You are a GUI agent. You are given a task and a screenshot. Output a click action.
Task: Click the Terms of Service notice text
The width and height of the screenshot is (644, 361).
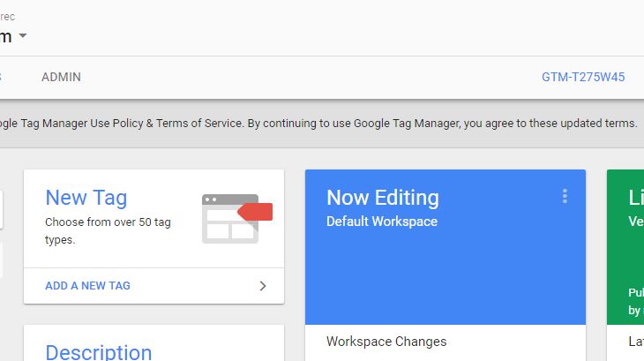click(318, 124)
